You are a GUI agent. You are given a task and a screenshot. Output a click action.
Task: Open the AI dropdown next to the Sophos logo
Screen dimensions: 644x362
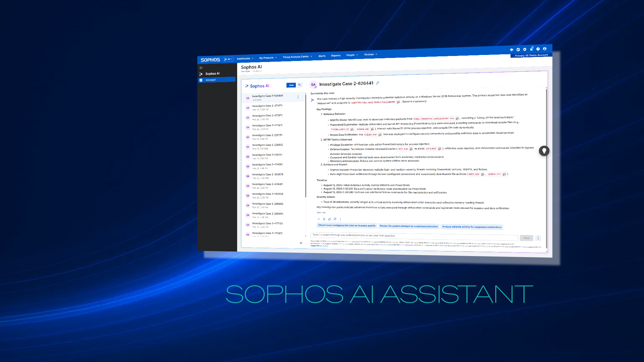click(228, 59)
